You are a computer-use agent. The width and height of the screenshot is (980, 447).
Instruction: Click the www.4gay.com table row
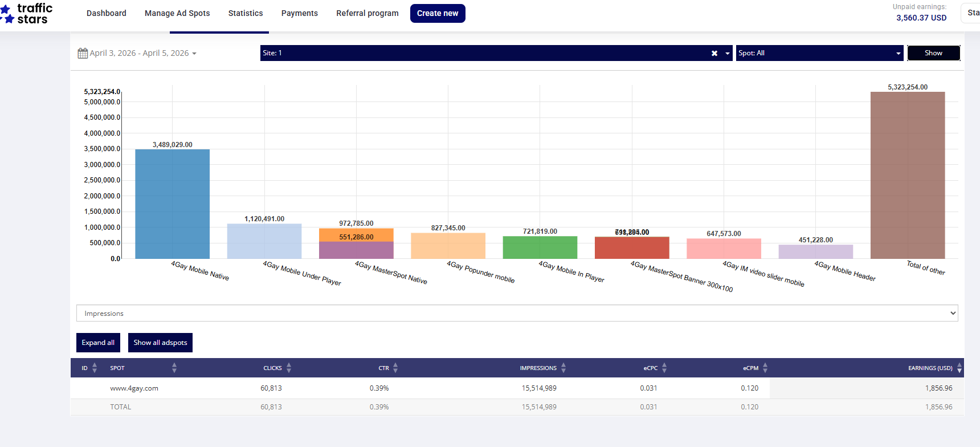[134, 388]
